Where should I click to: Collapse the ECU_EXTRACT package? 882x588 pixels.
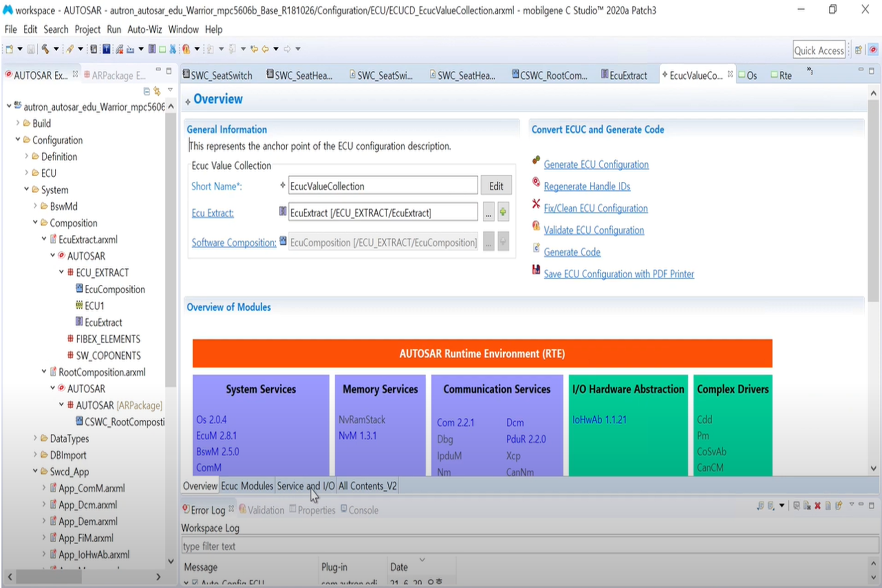[61, 272]
